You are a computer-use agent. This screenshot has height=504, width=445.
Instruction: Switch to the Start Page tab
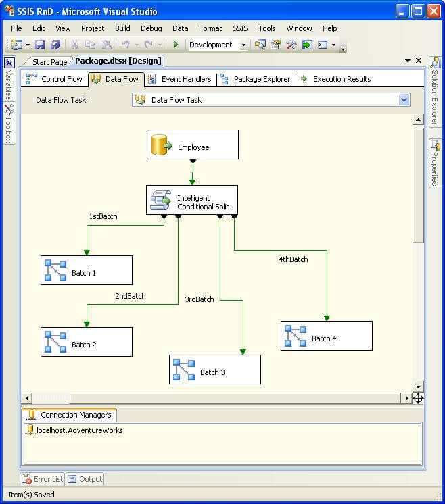pos(49,61)
